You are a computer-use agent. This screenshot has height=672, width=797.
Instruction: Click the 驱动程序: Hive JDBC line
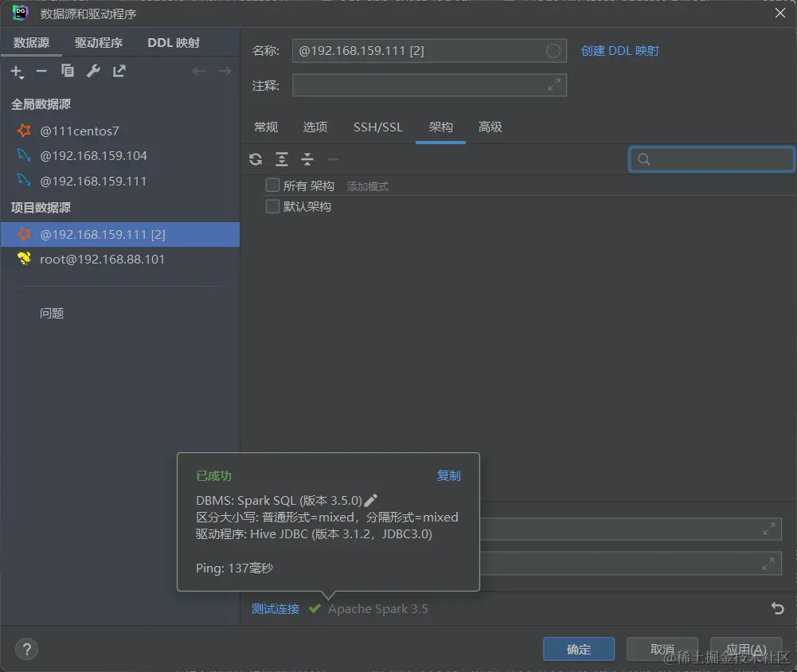click(x=314, y=533)
